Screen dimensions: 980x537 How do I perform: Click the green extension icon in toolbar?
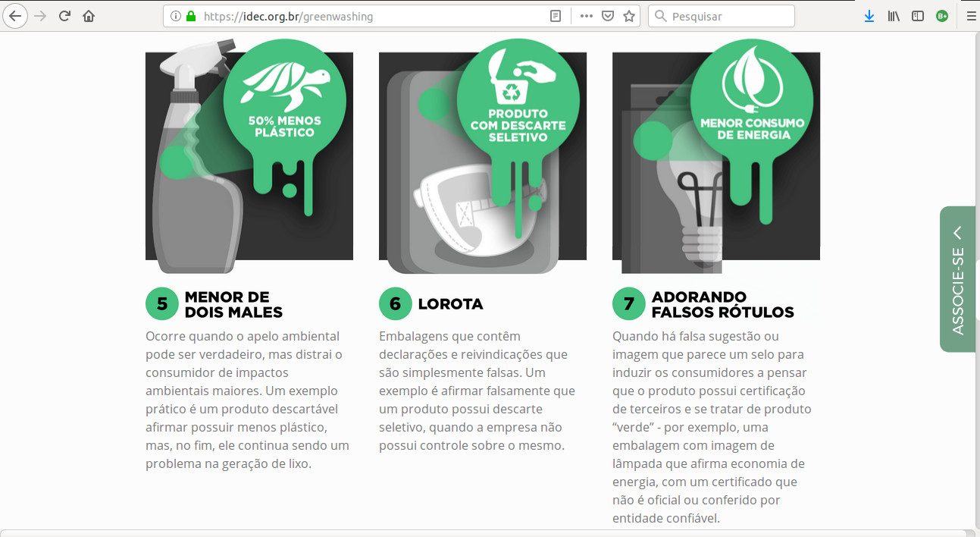coord(942,16)
